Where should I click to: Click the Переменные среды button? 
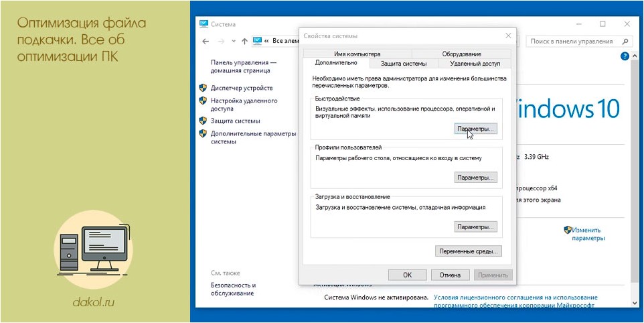(468, 251)
